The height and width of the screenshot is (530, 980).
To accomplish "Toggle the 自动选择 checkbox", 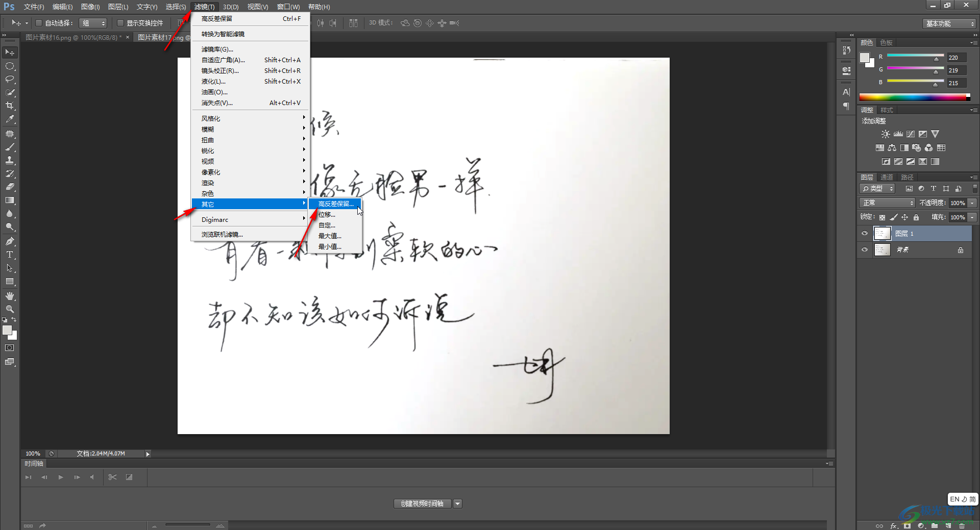I will tap(38, 23).
